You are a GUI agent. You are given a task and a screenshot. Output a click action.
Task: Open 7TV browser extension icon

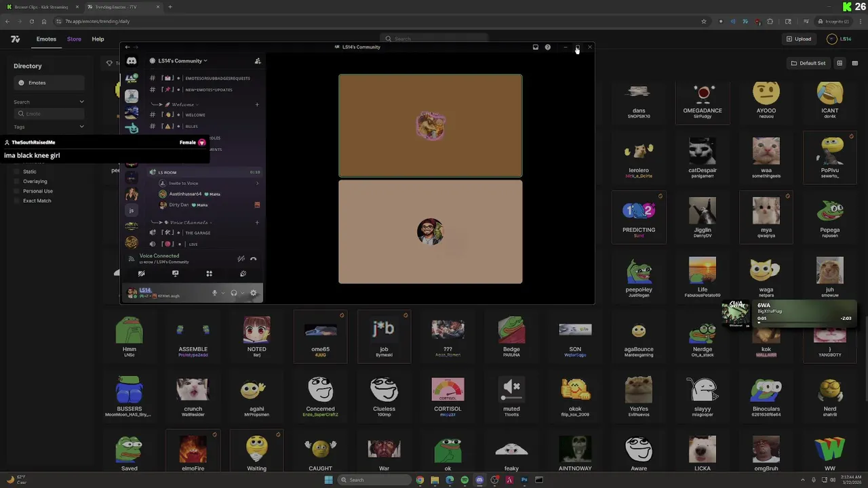coord(745,21)
